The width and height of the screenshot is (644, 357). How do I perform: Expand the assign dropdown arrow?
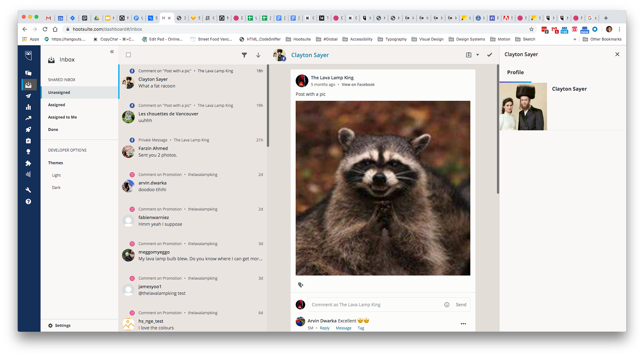(478, 55)
